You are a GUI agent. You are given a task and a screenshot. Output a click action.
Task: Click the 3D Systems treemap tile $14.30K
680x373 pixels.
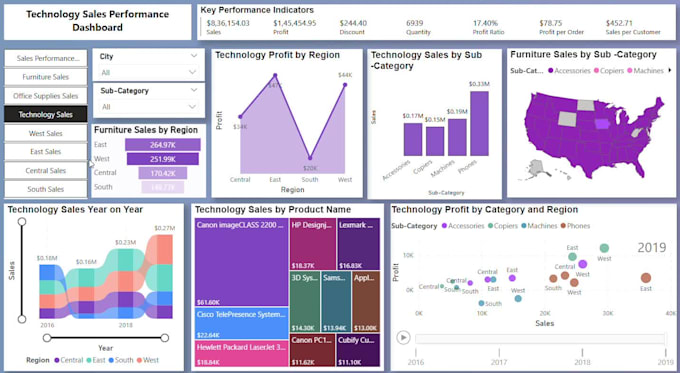pos(305,302)
